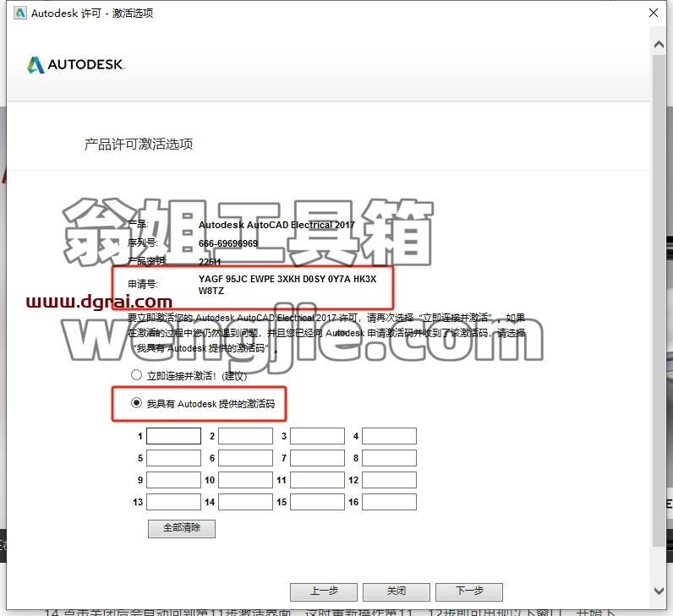
Task: Click the 申请号 label
Action: [143, 284]
